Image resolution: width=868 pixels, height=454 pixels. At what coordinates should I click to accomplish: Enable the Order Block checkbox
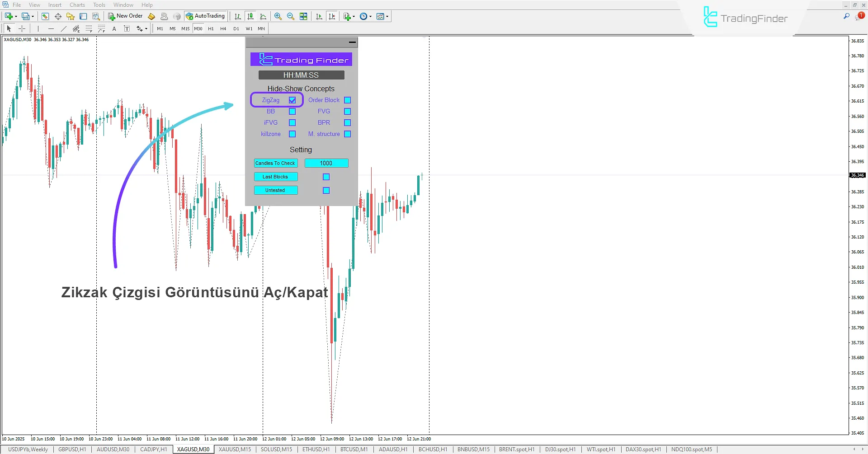pos(347,100)
